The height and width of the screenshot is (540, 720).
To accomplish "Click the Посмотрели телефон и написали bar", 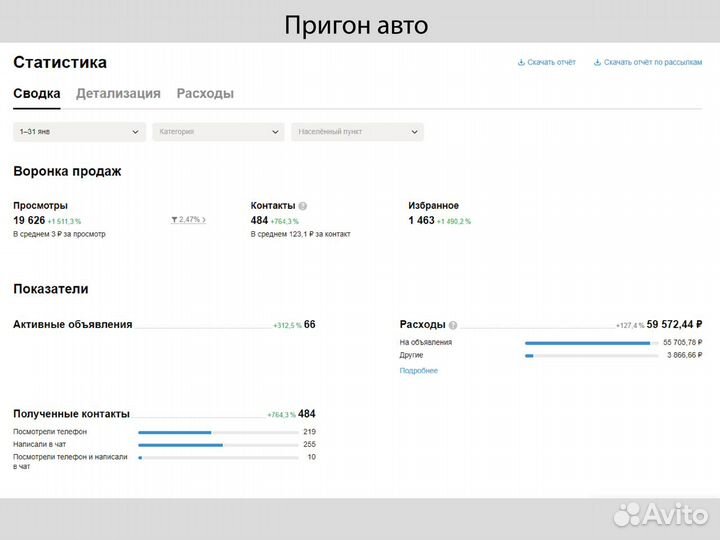I will pyautogui.click(x=218, y=458).
